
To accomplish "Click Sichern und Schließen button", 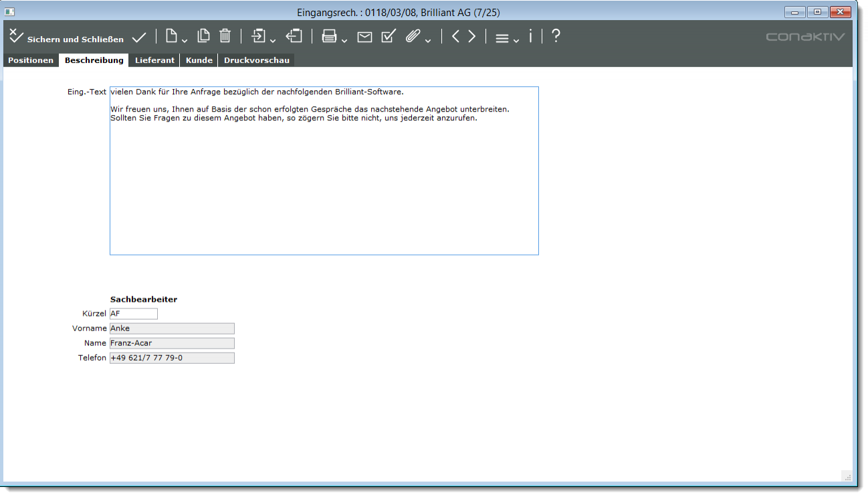I will (x=67, y=38).
